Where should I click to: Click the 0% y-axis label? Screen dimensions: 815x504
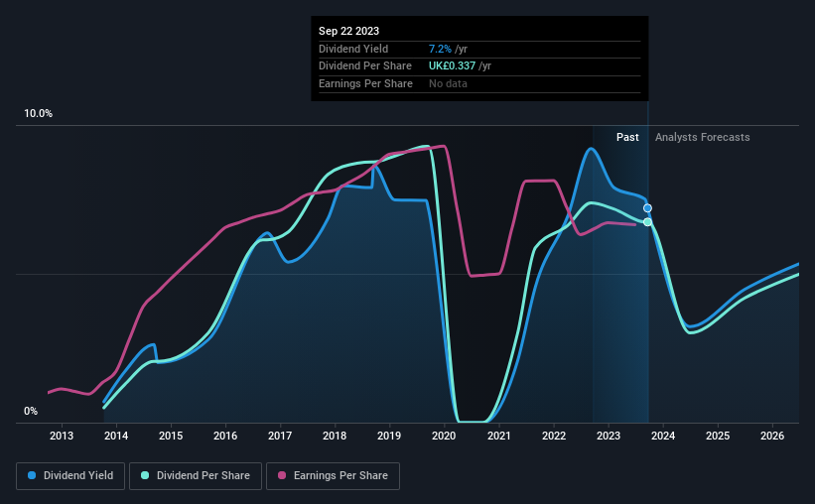tap(31, 411)
